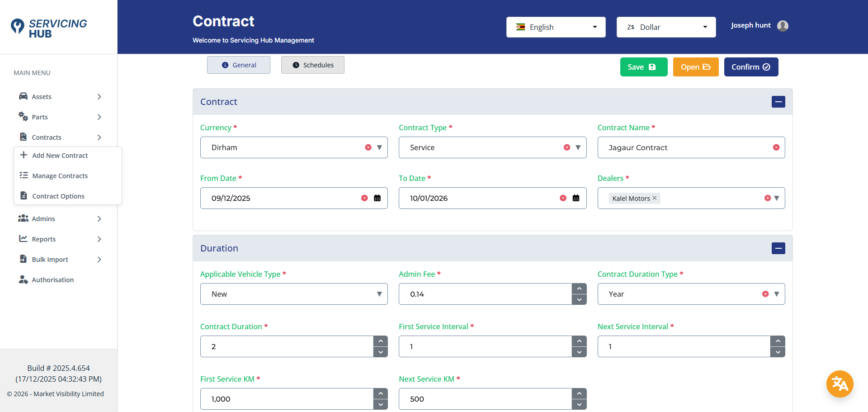The width and height of the screenshot is (868, 412).
Task: Collapse the Duration section panel
Action: point(778,248)
